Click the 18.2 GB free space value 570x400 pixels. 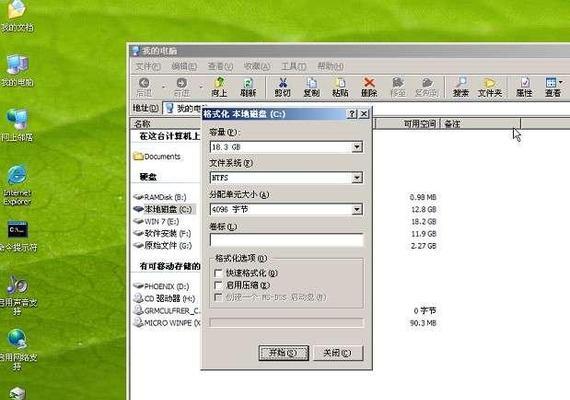424,221
